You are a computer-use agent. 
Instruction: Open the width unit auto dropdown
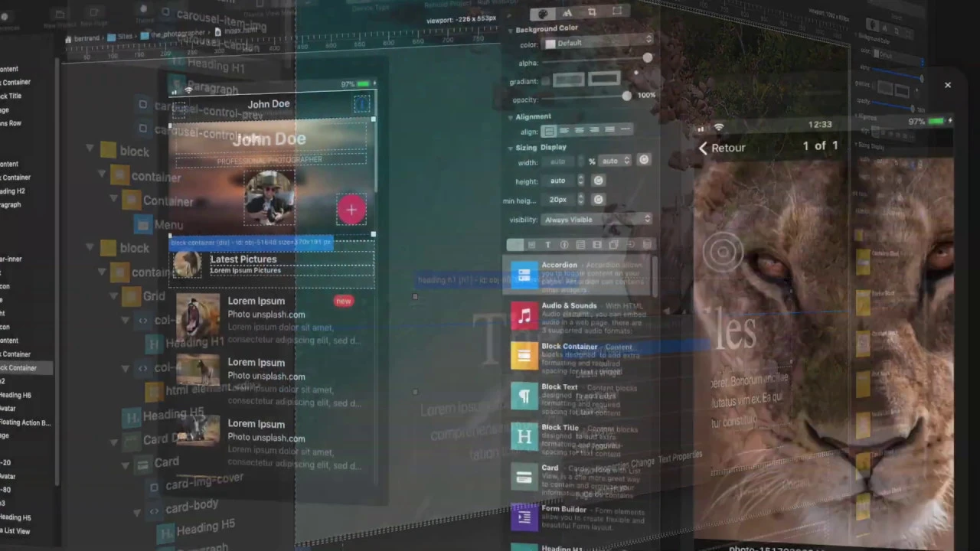(616, 161)
